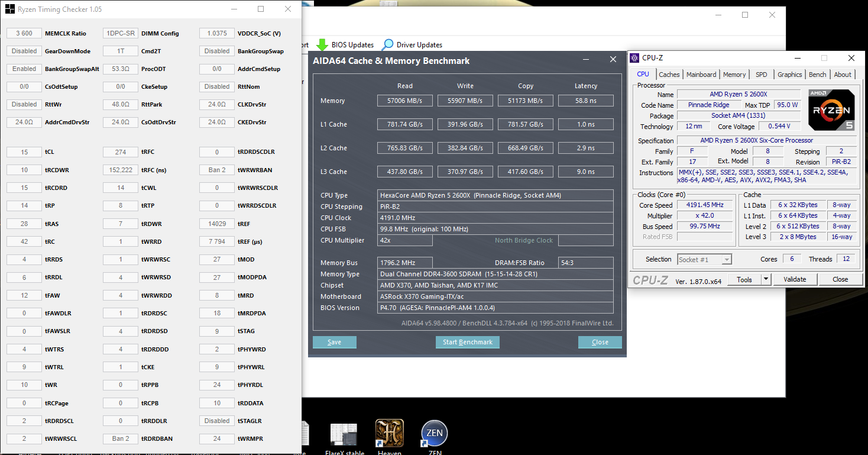Click the L3 Cache Latency 9.0 ns value
The height and width of the screenshot is (455, 868).
[585, 172]
